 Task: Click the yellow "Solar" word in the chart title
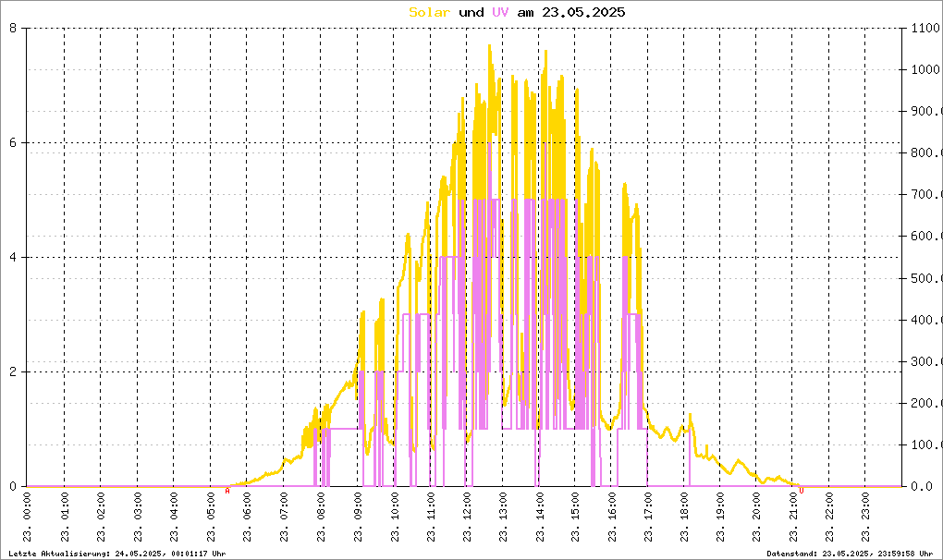(429, 12)
